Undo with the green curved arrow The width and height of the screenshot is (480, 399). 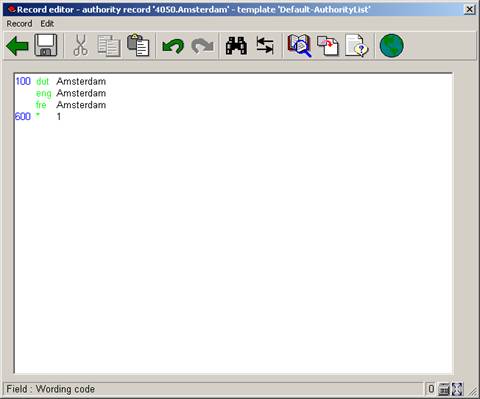pos(173,46)
